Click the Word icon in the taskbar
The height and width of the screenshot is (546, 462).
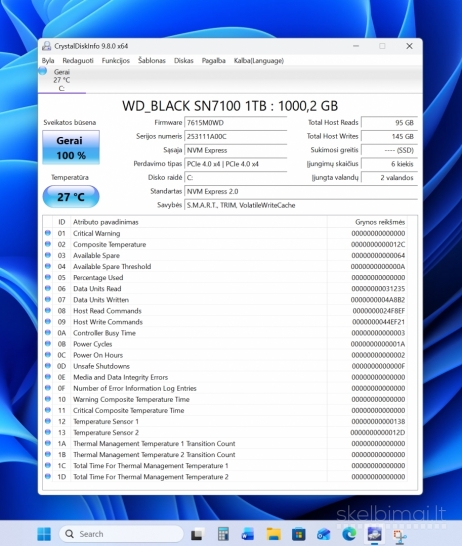tap(248, 534)
